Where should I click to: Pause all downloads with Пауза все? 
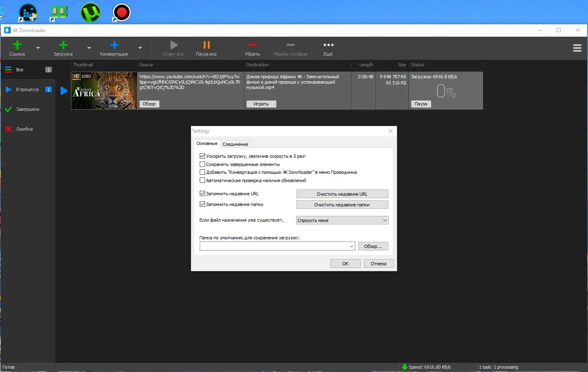[206, 48]
